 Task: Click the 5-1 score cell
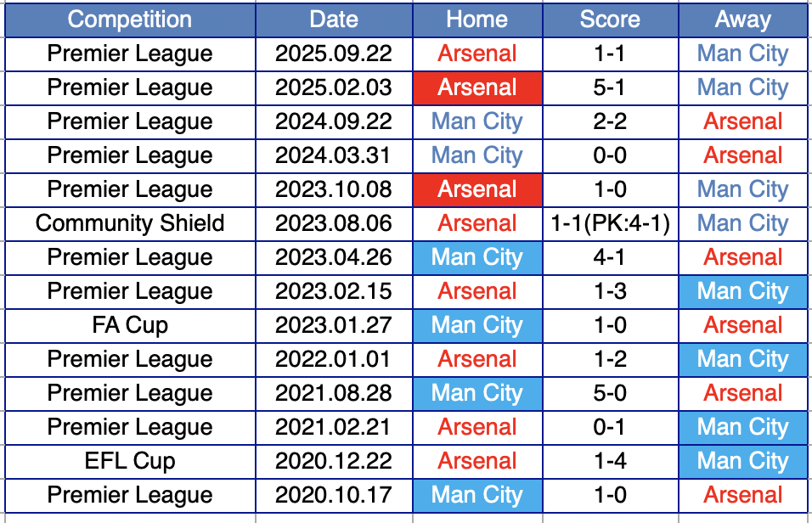click(610, 87)
